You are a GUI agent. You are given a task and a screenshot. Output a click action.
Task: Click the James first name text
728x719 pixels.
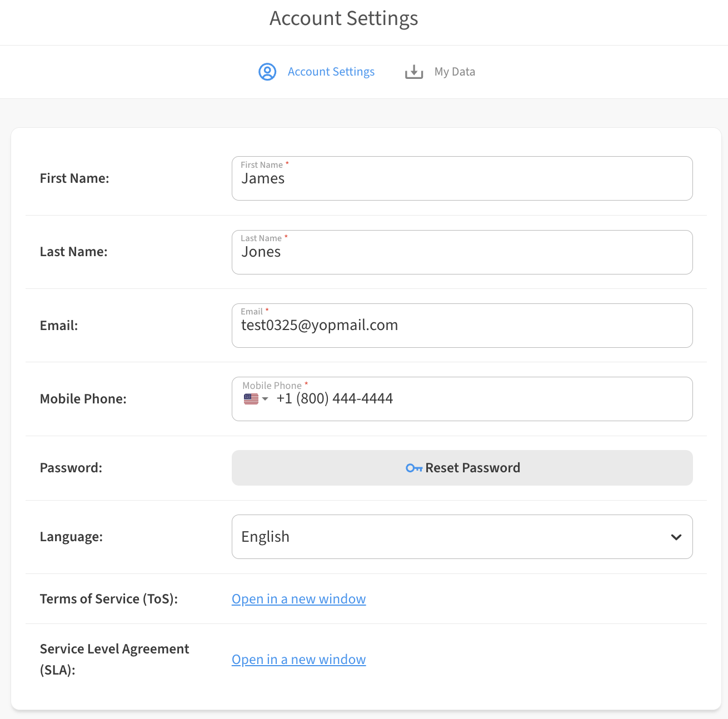[x=263, y=178]
